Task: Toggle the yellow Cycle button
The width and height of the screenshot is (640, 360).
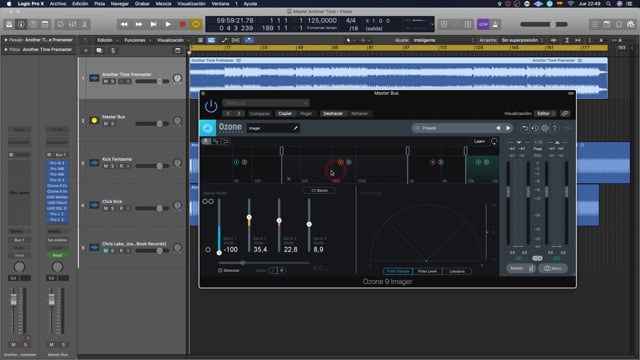Action: coord(196,24)
